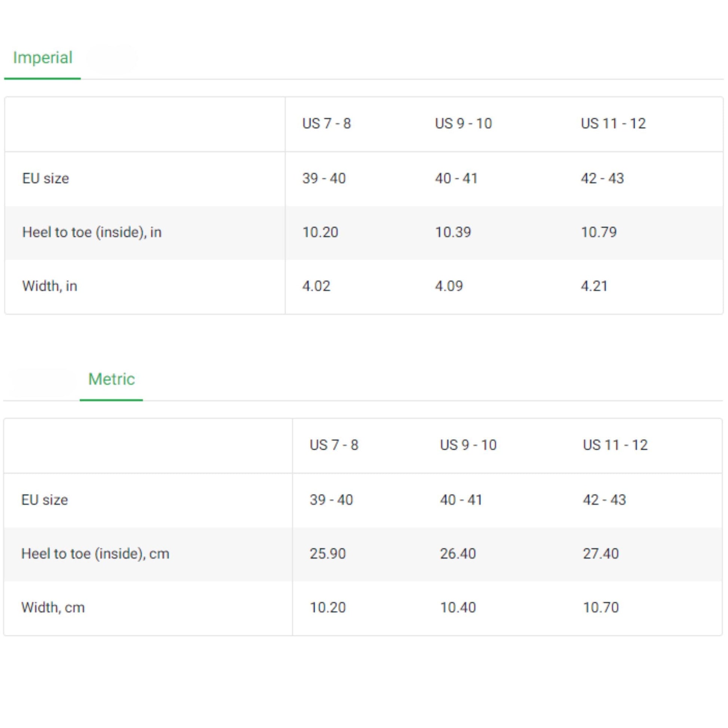The width and height of the screenshot is (728, 728).
Task: Click the 4.02 width value
Action: (x=316, y=287)
